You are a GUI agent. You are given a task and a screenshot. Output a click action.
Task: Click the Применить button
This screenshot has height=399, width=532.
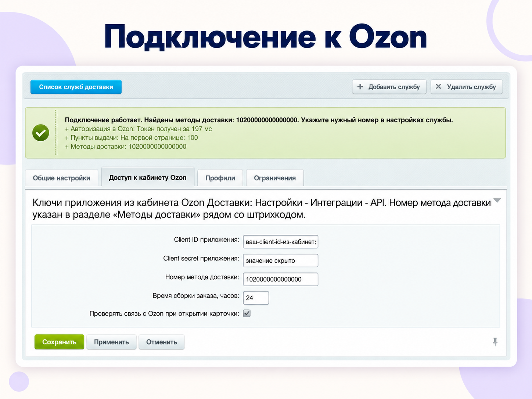[x=111, y=342]
